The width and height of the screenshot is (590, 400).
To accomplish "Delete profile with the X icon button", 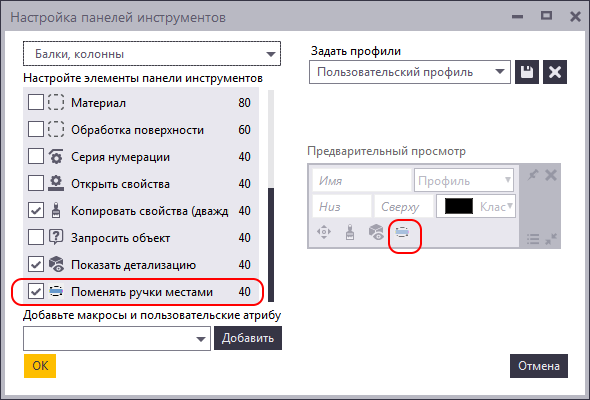I will pos(555,72).
